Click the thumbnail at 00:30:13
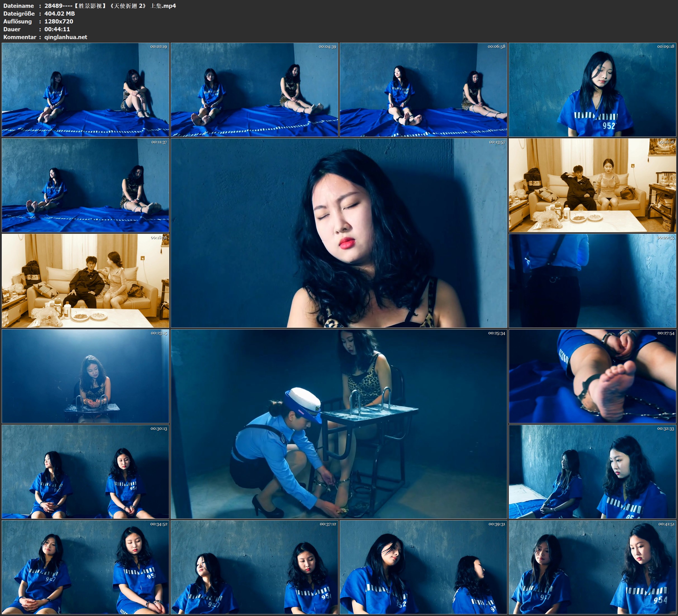The image size is (678, 616). click(x=85, y=472)
